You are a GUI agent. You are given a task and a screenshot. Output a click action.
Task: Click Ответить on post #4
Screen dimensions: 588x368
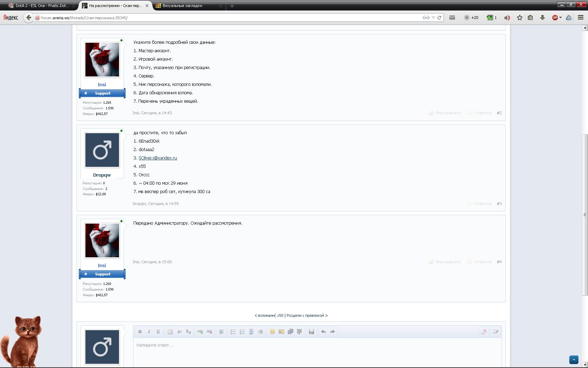pos(480,262)
